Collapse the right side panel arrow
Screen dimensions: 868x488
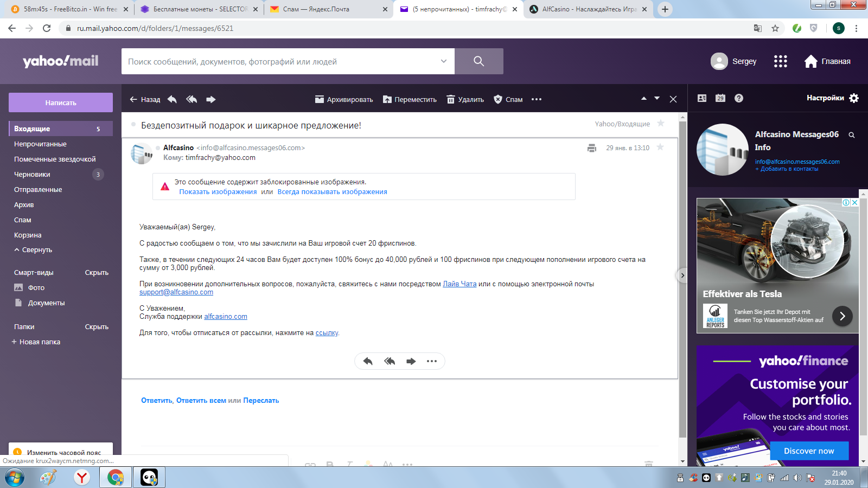(682, 275)
